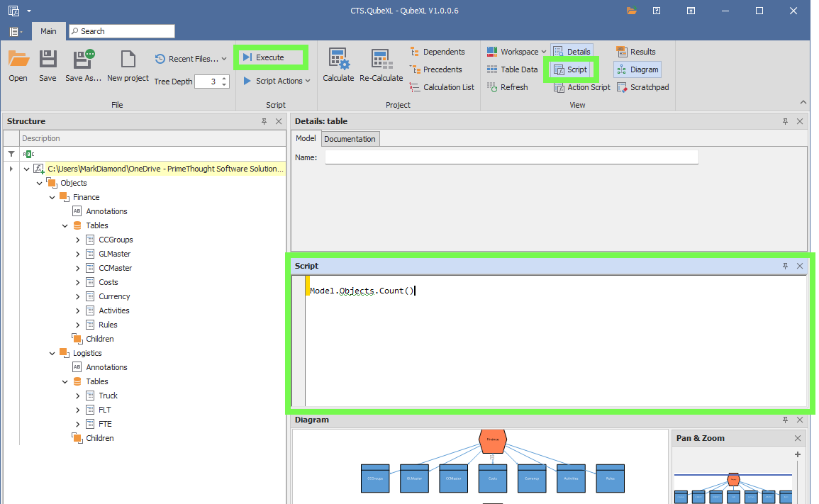Switch to the Documentation tab
The image size is (819, 504).
click(350, 139)
